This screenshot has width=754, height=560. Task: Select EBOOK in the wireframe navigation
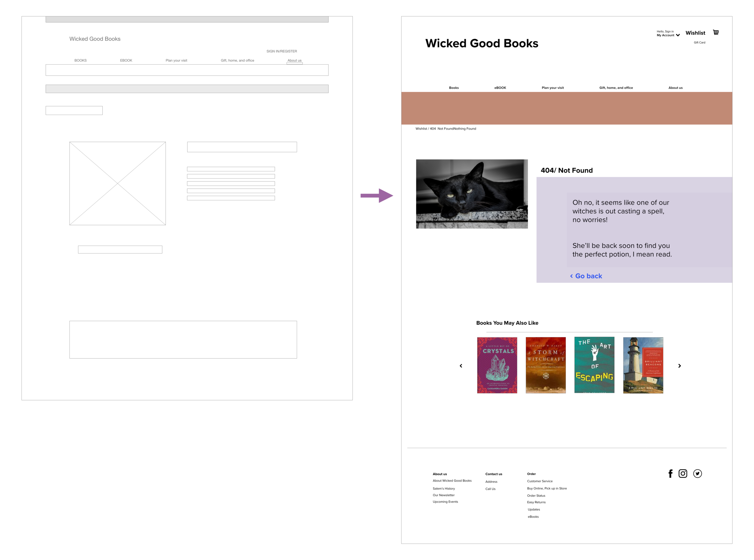[126, 61]
